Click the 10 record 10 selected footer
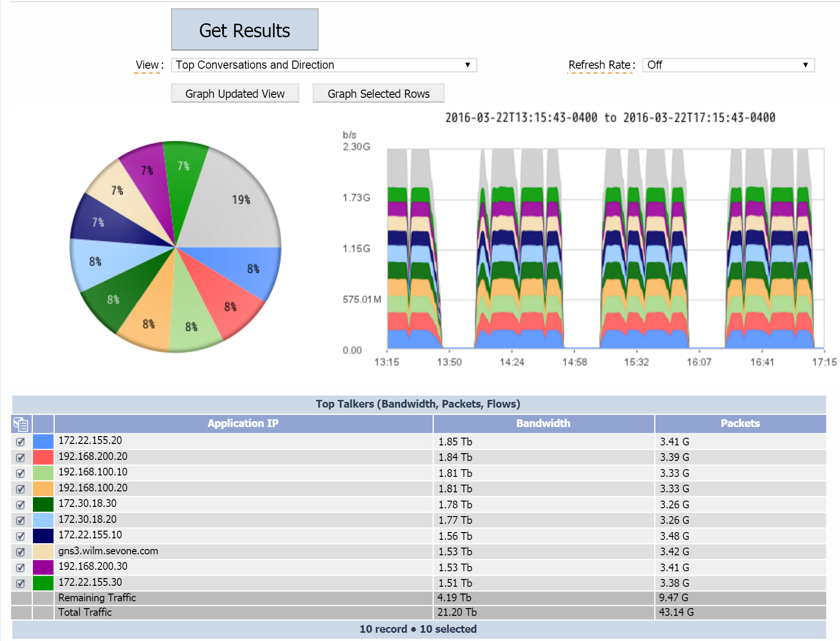The width and height of the screenshot is (840, 641). [418, 629]
